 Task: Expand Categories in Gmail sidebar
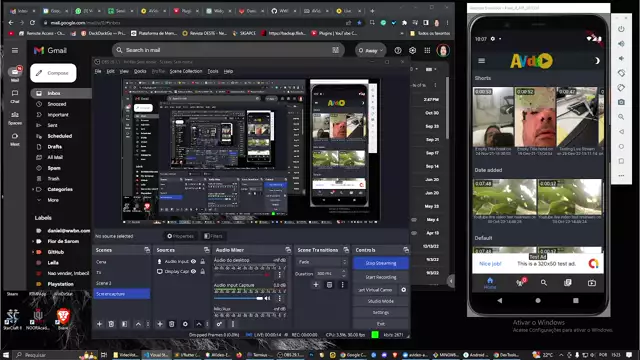(x=60, y=189)
